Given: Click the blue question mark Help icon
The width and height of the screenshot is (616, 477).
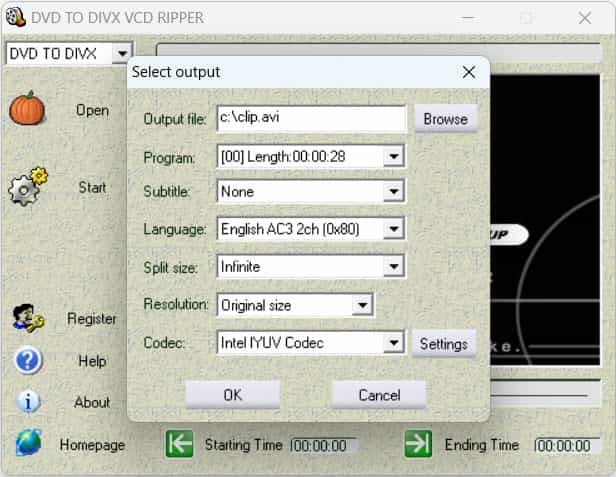Looking at the screenshot, I should coord(28,360).
